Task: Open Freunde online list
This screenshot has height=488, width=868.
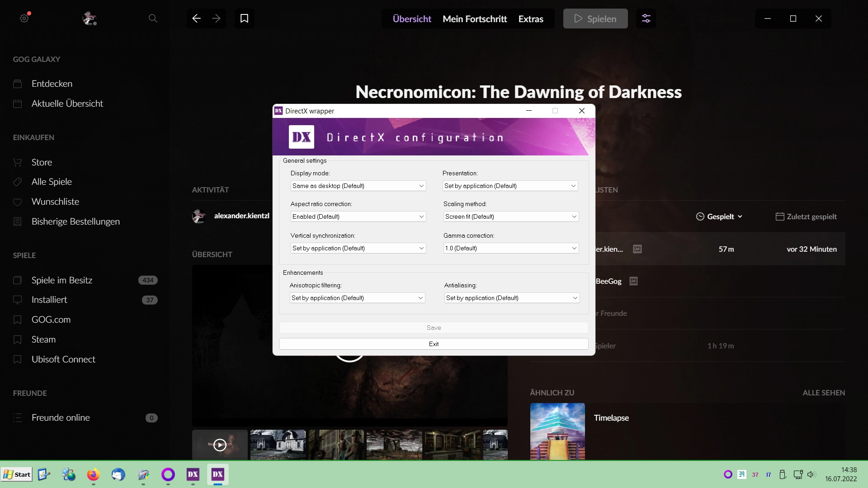Action: pyautogui.click(x=61, y=418)
